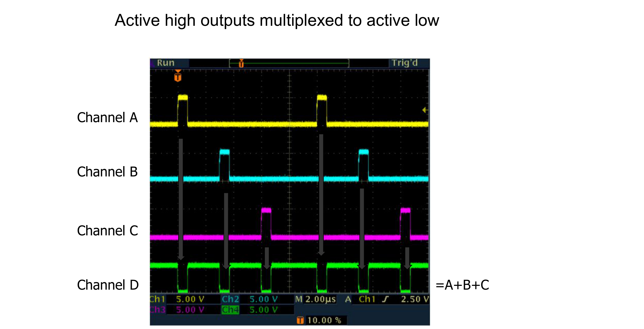Click the slide title 'Active high outputs multiplexed to active low'
The width and height of the screenshot is (644, 329).
pos(277,21)
